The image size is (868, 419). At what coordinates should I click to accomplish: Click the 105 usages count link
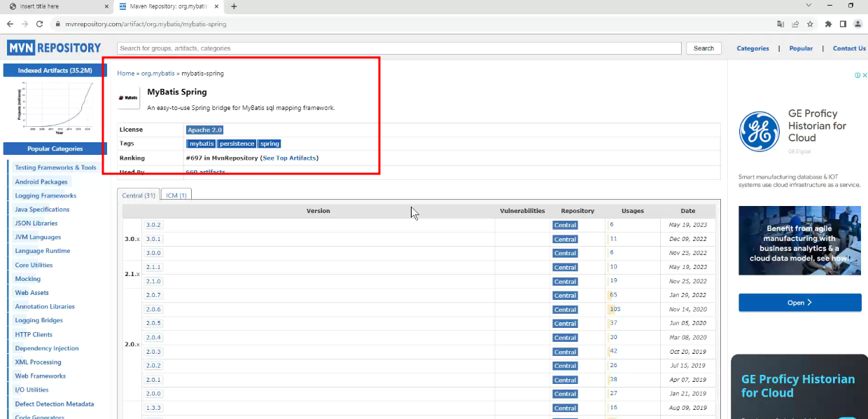pos(615,309)
